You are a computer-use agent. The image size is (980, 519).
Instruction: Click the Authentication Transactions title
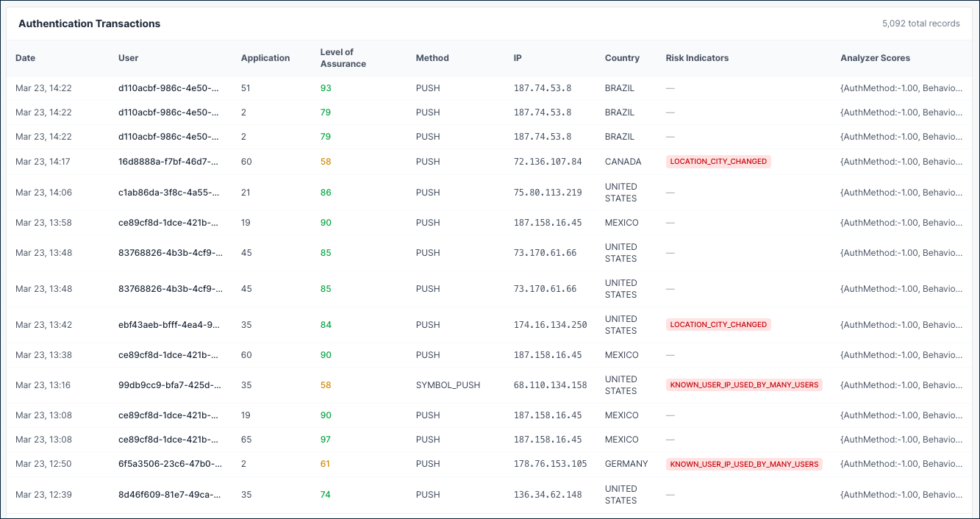[x=88, y=24]
